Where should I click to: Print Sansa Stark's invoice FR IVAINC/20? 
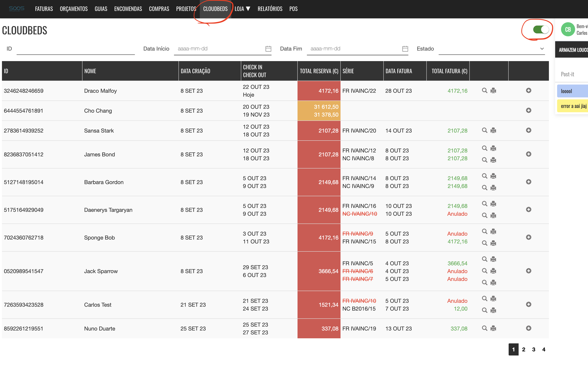[493, 130]
